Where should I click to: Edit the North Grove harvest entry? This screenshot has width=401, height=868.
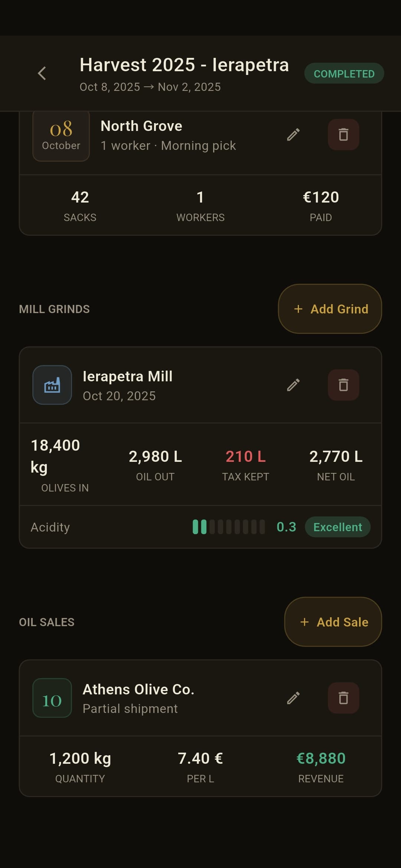(x=293, y=135)
